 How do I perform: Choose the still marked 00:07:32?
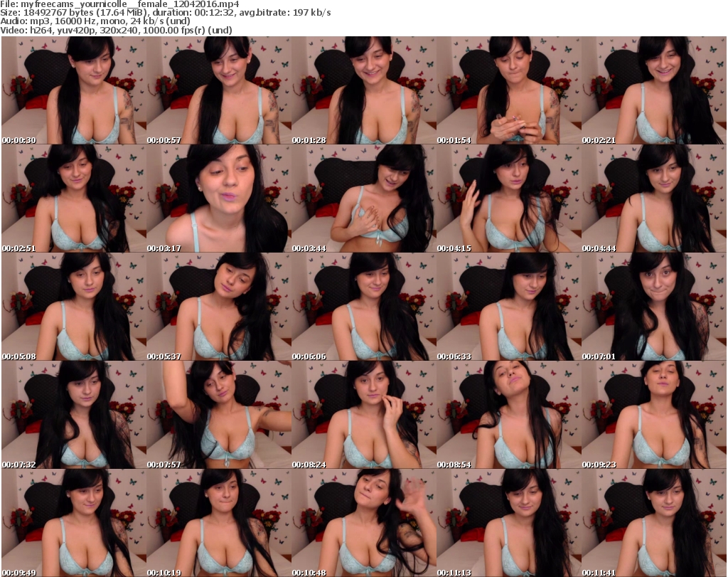pos(74,415)
